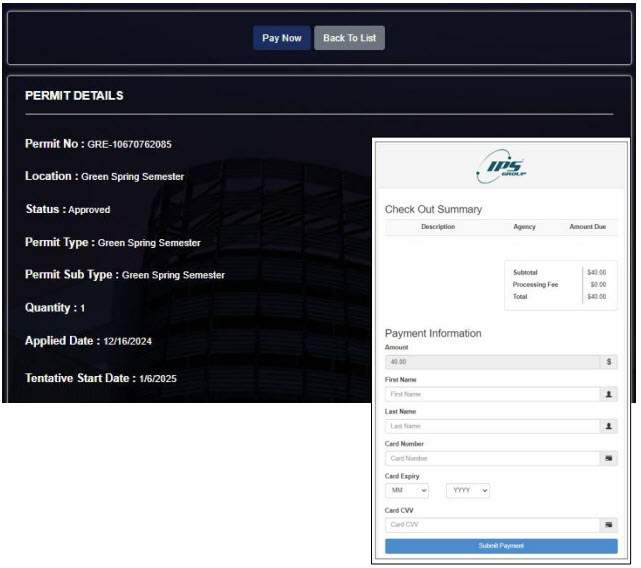Click the permit number GRE-10670762085
Screen dimensions: 641x568
(129, 144)
